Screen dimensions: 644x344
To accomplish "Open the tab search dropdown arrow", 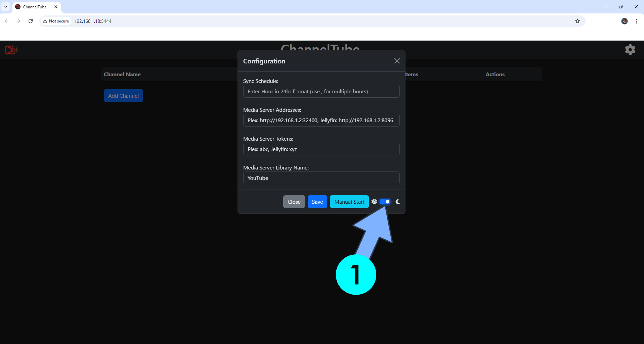I will tap(6, 7).
